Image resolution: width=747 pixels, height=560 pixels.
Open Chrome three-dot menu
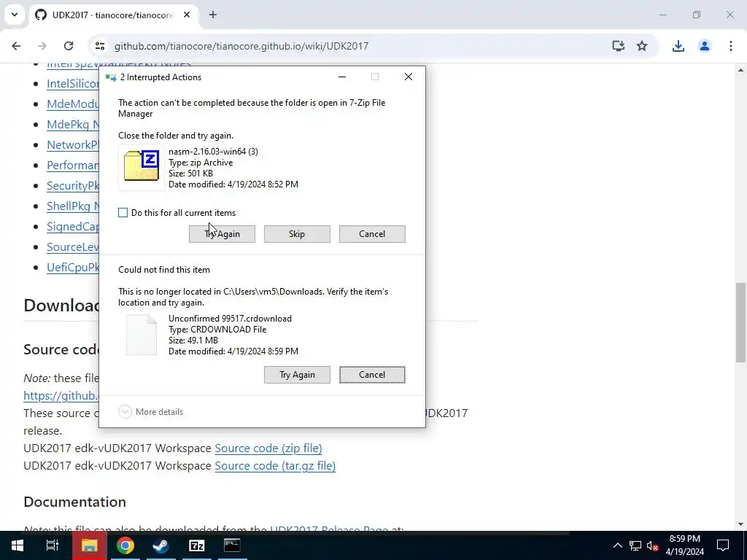731,46
